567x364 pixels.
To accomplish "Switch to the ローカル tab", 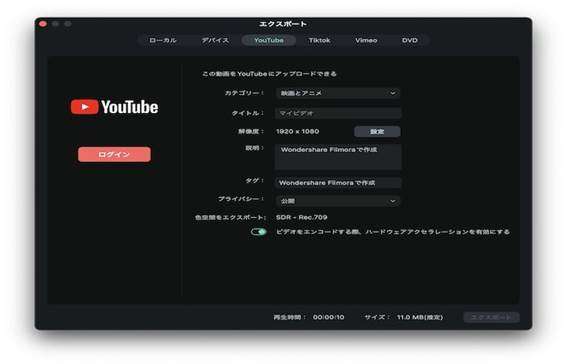I will tap(162, 40).
